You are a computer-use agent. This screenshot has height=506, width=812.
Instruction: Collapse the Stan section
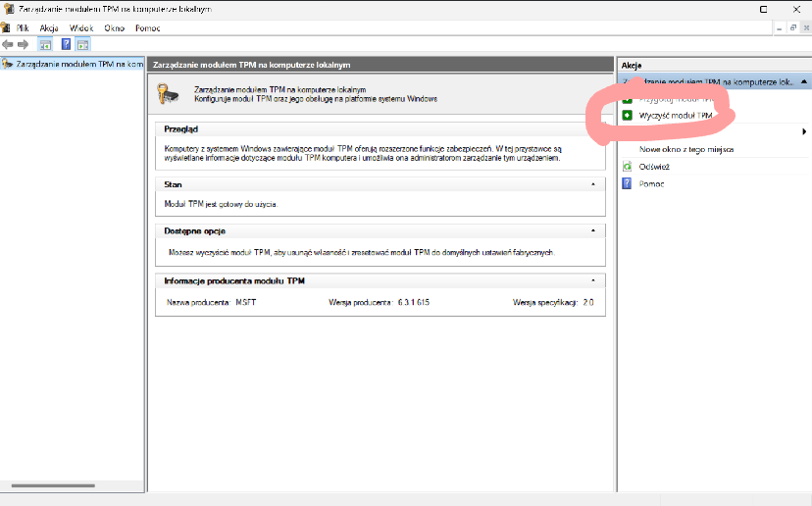coord(593,184)
